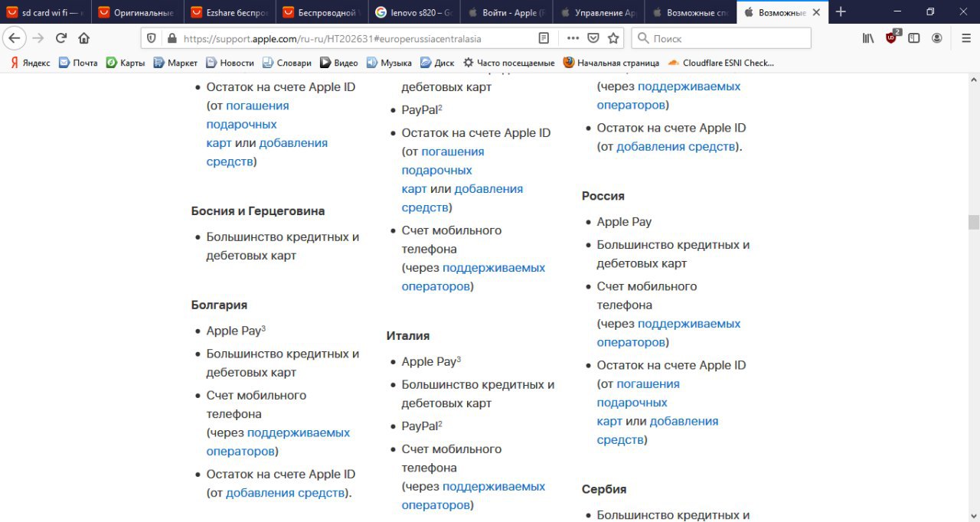The image size is (980, 522).
Task: Save the page to Pocket
Action: tap(593, 38)
